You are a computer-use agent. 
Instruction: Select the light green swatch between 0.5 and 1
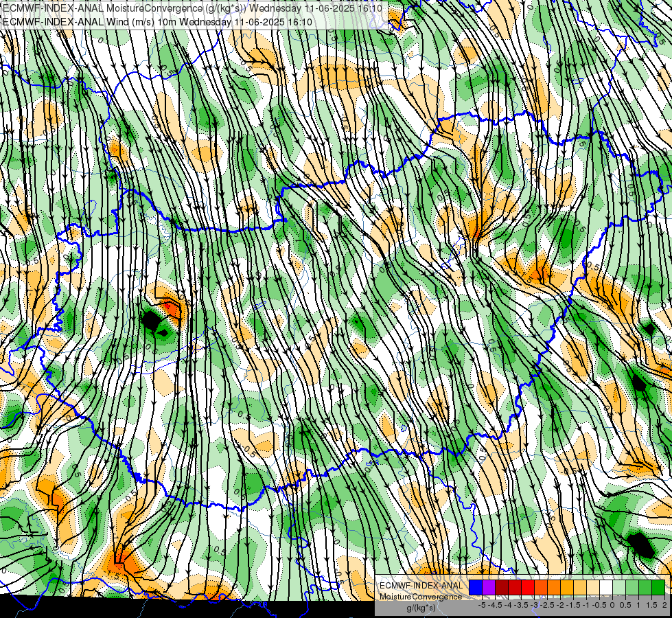coord(632,587)
